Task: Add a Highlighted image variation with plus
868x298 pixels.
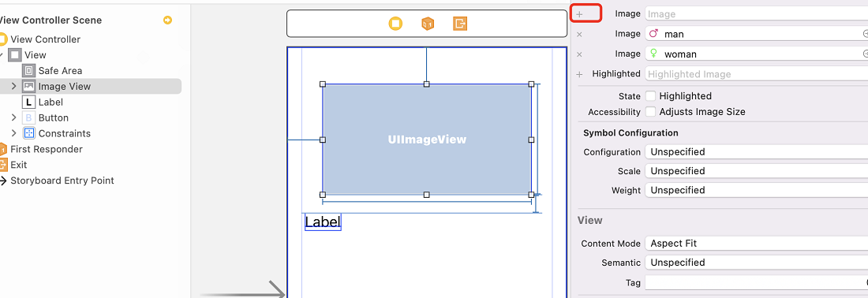Action: pyautogui.click(x=580, y=74)
